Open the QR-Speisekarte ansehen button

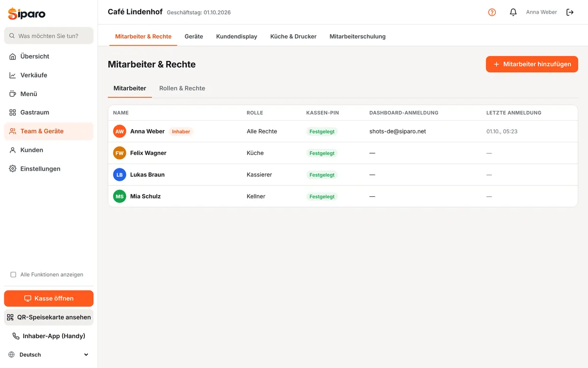(x=49, y=317)
